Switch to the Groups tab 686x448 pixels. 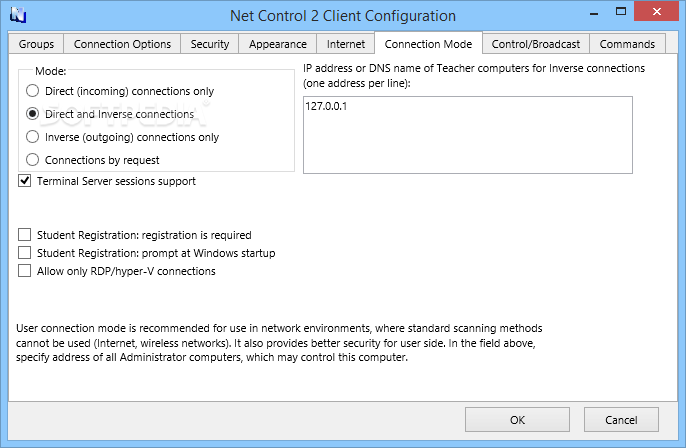click(36, 44)
